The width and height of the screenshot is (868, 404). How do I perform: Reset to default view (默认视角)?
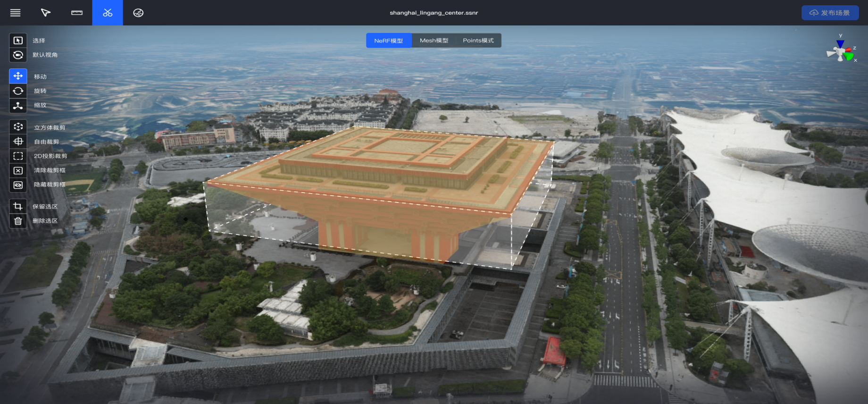[x=18, y=55]
